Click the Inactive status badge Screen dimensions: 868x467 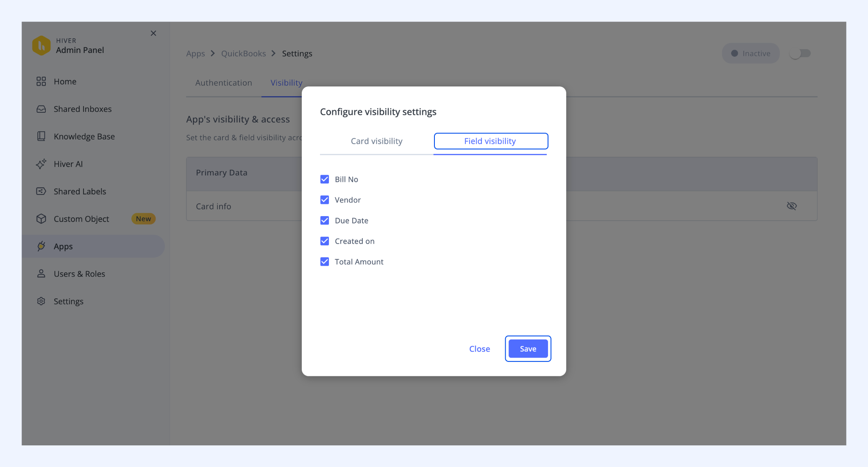point(751,53)
